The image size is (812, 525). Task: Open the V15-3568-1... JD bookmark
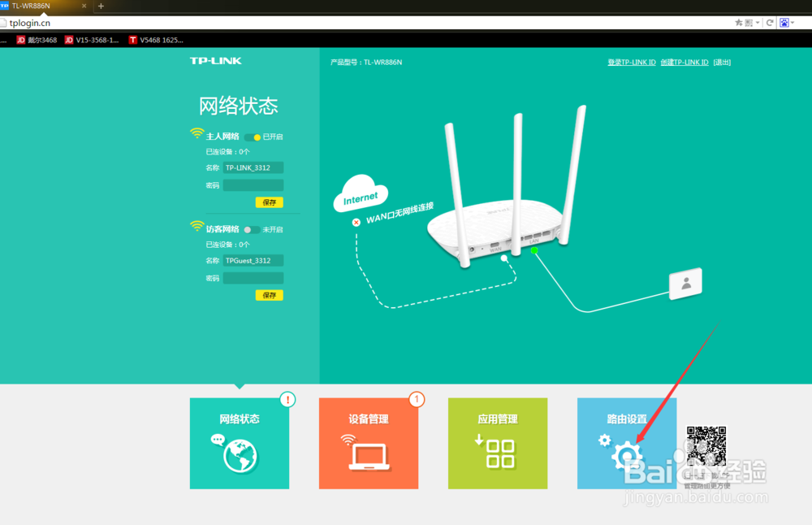(x=92, y=40)
